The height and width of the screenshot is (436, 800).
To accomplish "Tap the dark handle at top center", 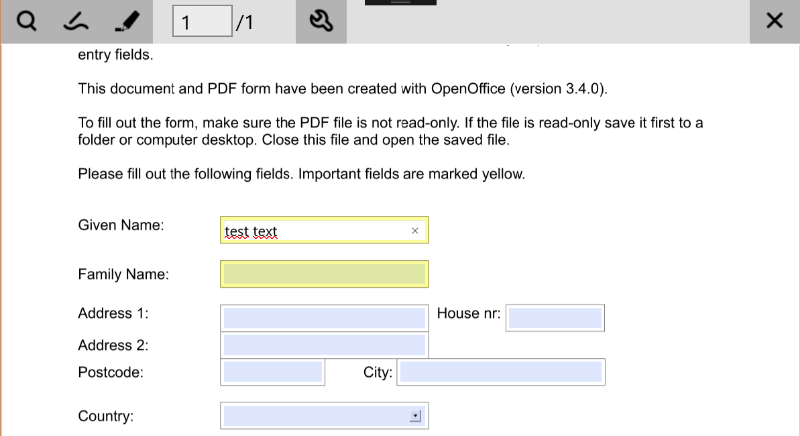I will (x=400, y=3).
